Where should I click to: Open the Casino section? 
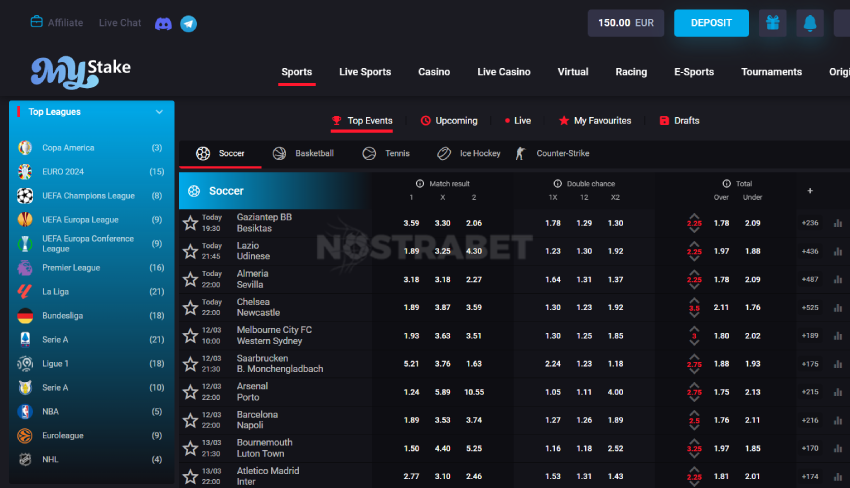click(434, 72)
